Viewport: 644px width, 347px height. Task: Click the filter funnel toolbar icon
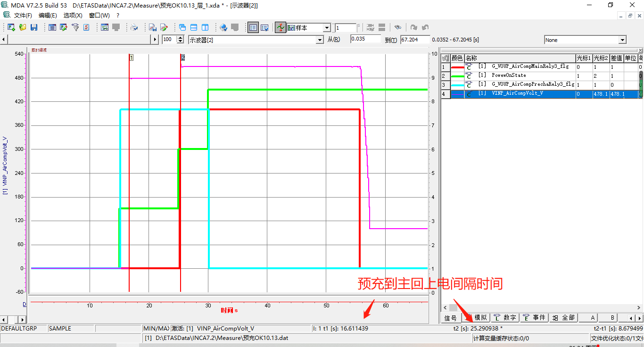(75, 27)
